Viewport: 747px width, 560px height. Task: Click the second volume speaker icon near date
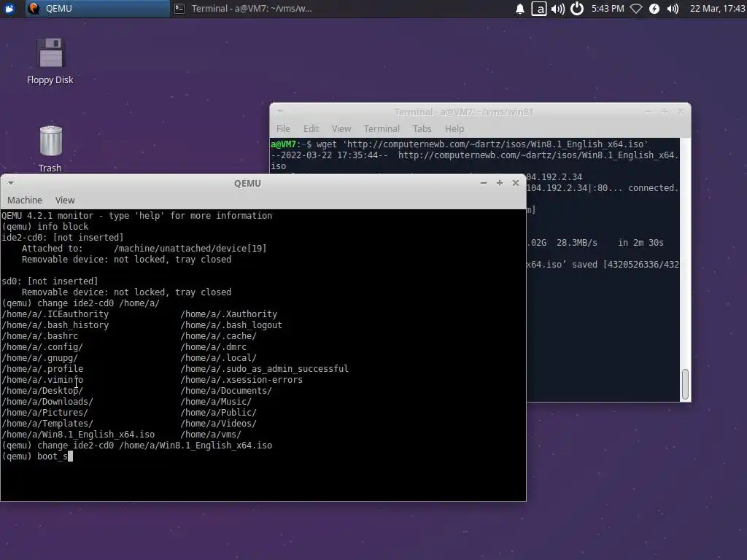pyautogui.click(x=673, y=9)
